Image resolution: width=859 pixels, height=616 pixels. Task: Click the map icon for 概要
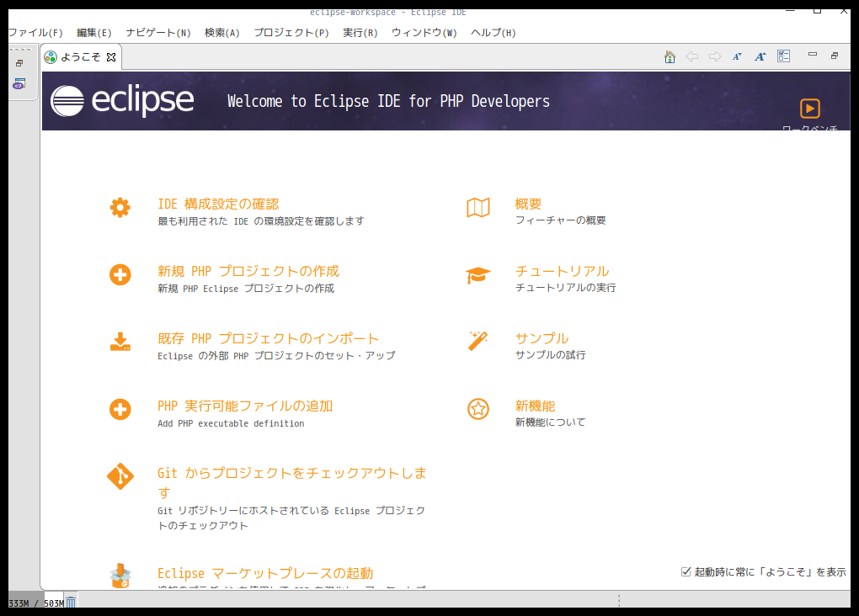478,208
